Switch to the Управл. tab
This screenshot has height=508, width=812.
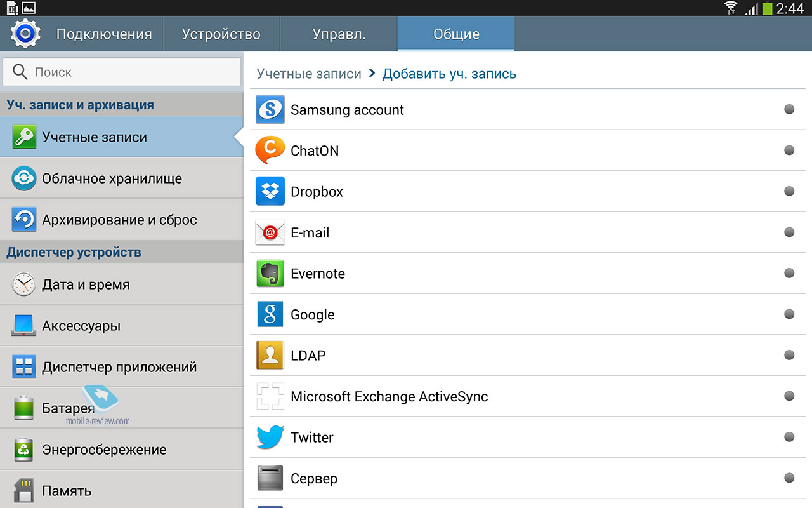[339, 34]
